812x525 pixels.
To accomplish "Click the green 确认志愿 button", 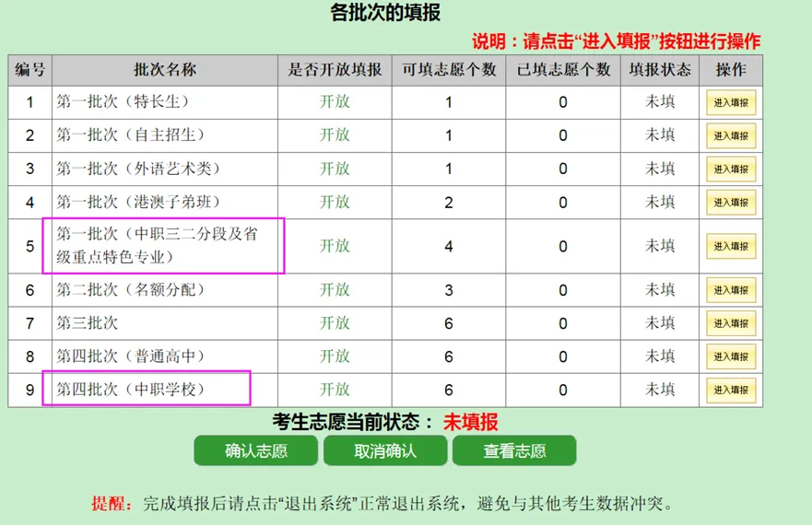I will coord(256,450).
